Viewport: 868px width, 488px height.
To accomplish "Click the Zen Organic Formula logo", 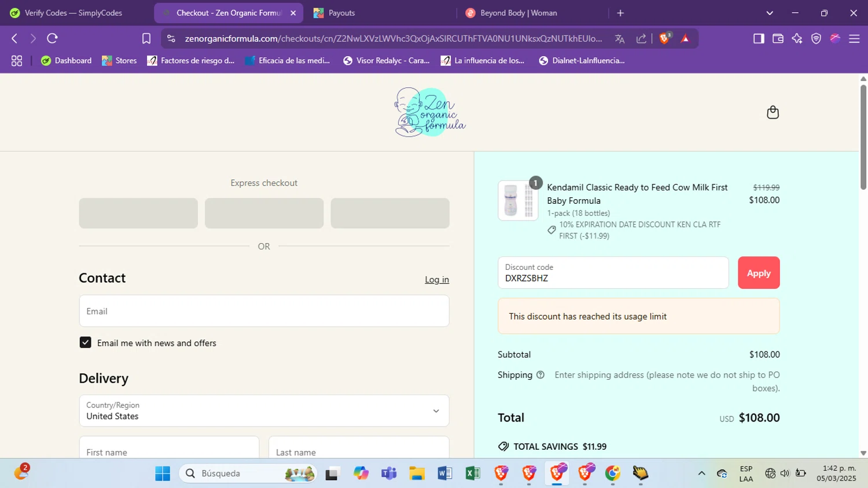I will tap(430, 112).
